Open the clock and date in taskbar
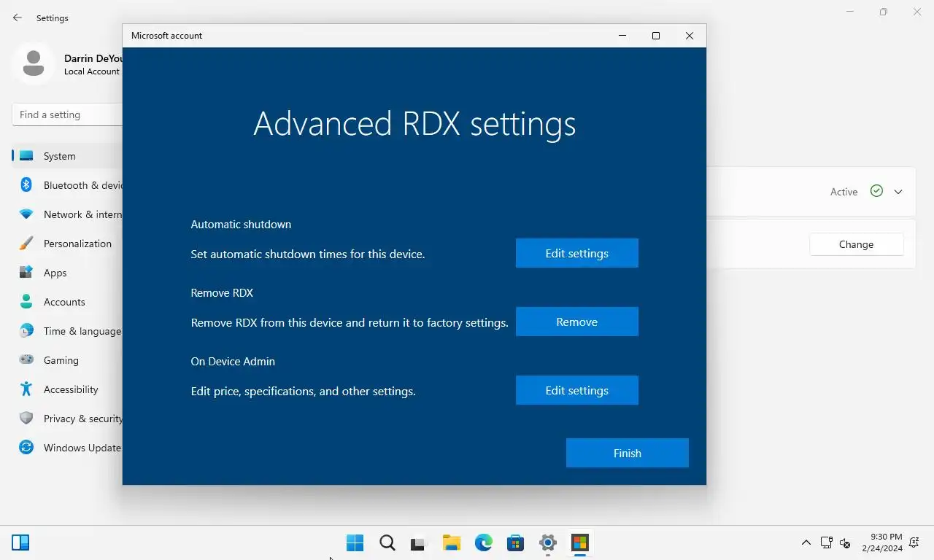The image size is (934, 560). click(882, 542)
